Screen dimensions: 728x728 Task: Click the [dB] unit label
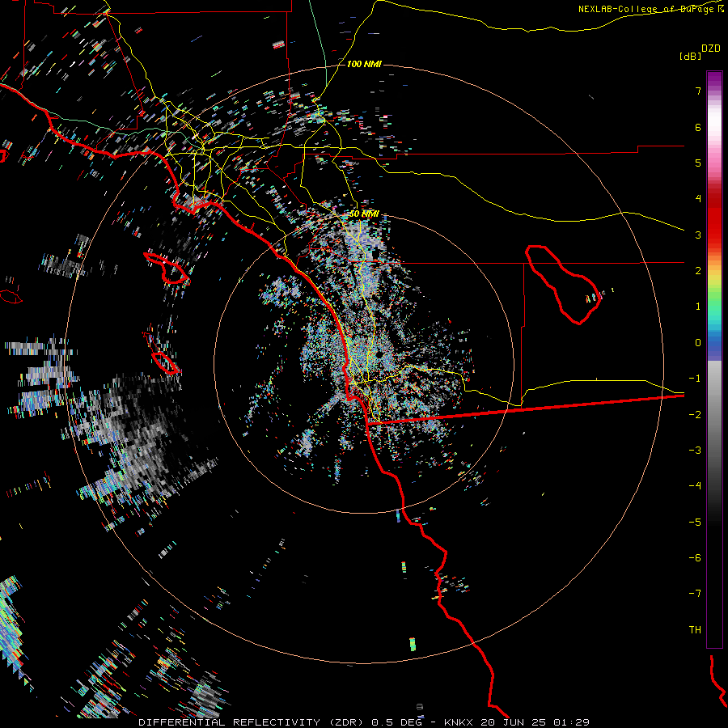pos(691,57)
